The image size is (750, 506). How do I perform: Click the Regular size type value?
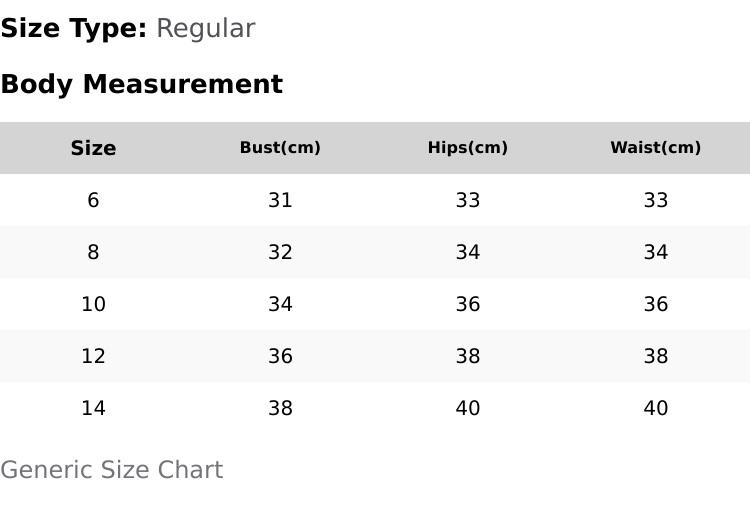click(206, 29)
